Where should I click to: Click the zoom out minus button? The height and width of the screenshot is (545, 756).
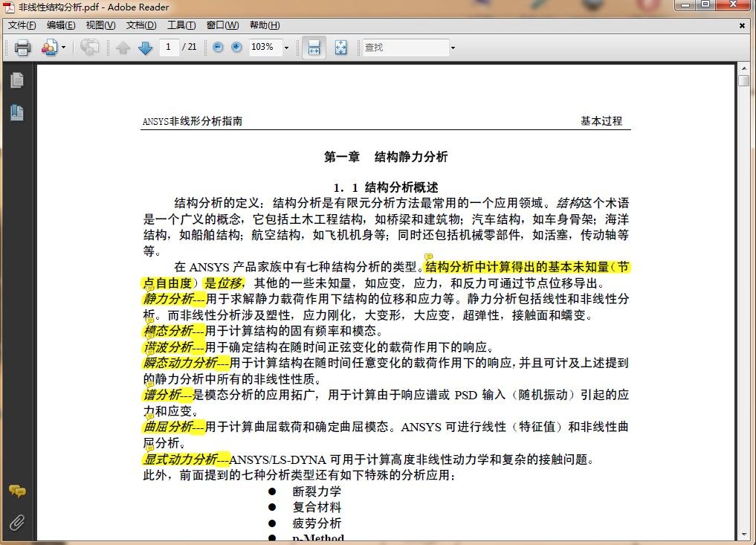pyautogui.click(x=218, y=48)
